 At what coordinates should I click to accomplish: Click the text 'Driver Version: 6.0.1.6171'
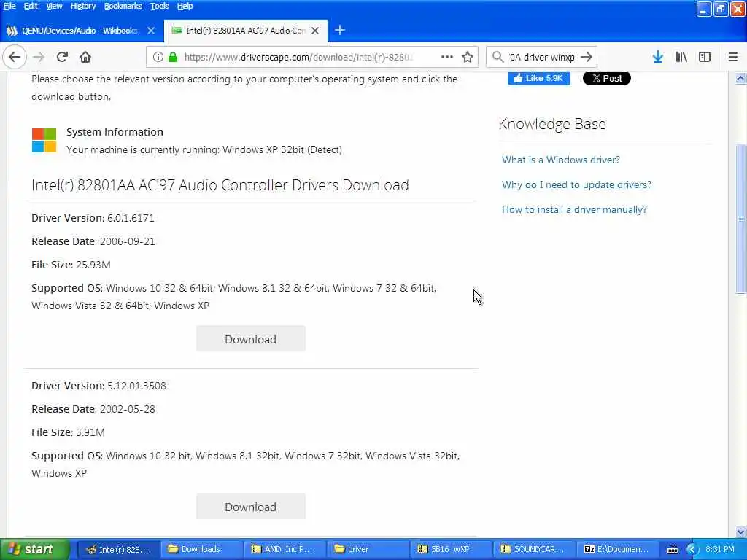pyautogui.click(x=93, y=218)
